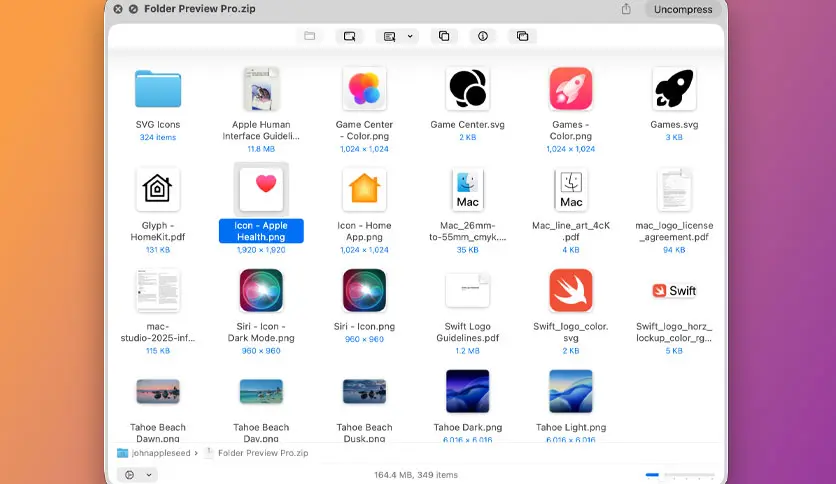This screenshot has height=484, width=836.
Task: Select Tahoe Beach Dusk.png thumbnail
Action: tap(364, 391)
